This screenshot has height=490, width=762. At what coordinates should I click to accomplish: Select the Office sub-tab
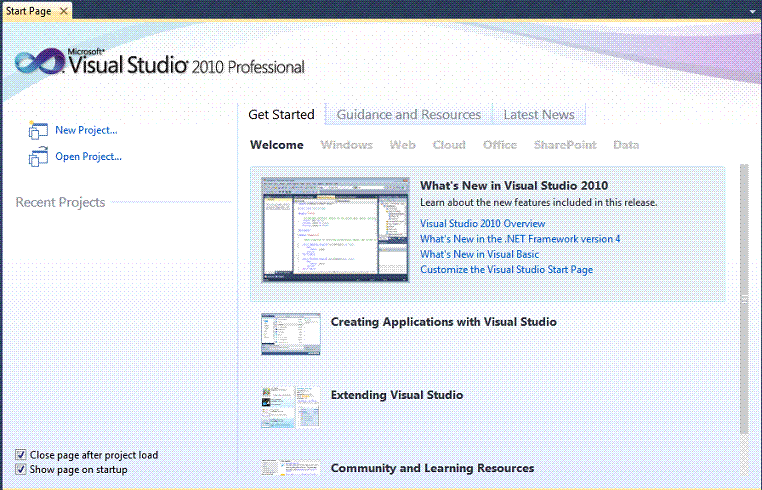pos(500,145)
